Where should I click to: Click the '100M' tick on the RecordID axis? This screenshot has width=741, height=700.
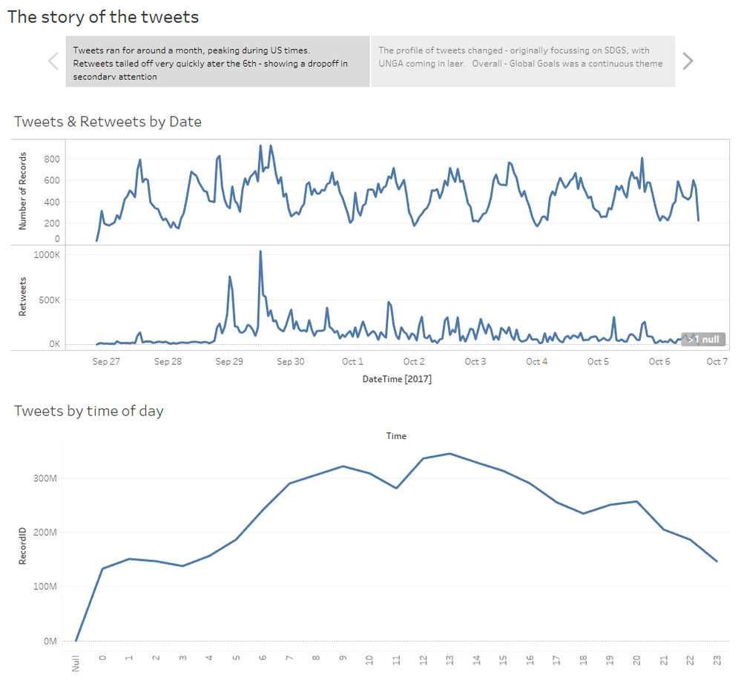click(x=45, y=586)
